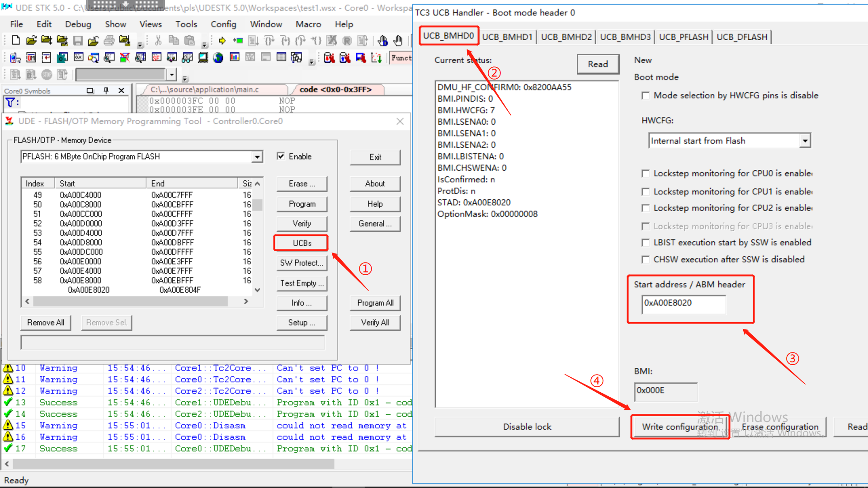This screenshot has height=488, width=868.
Task: Click the New file toolbar icon
Action: pyautogui.click(x=16, y=41)
